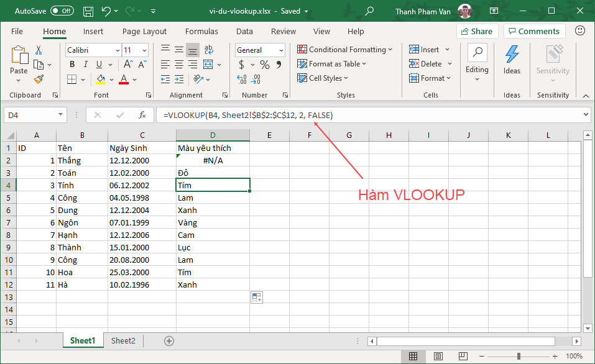Viewport: 595px width, 364px height.
Task: Click the Cut scissors icon
Action: [x=39, y=50]
